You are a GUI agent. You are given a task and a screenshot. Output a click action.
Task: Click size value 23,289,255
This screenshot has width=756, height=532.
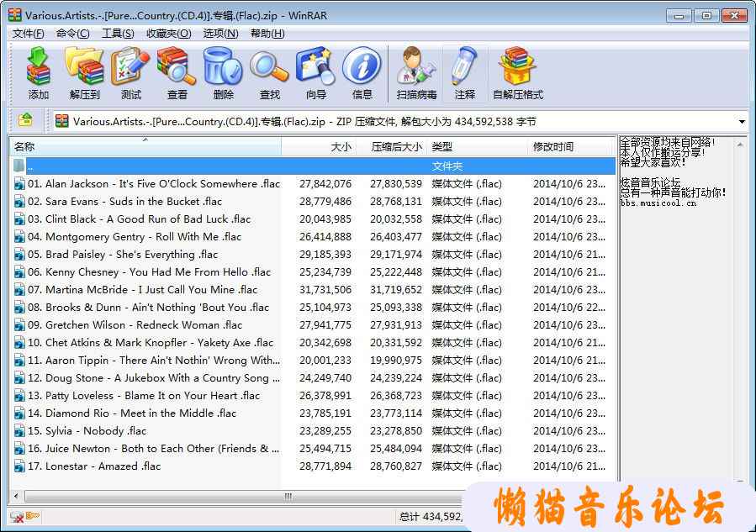coord(325,431)
